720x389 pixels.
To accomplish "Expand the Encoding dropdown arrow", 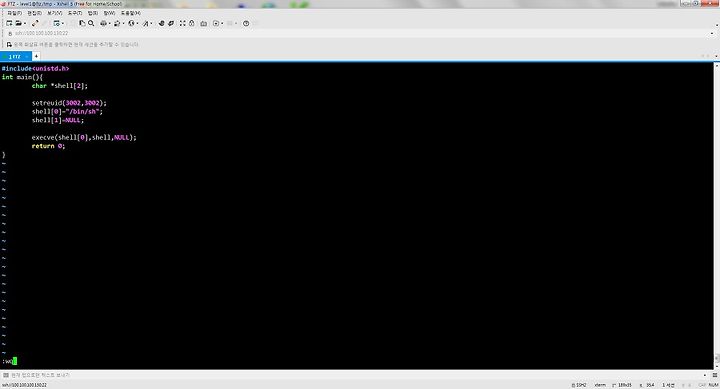I will (x=137, y=23).
